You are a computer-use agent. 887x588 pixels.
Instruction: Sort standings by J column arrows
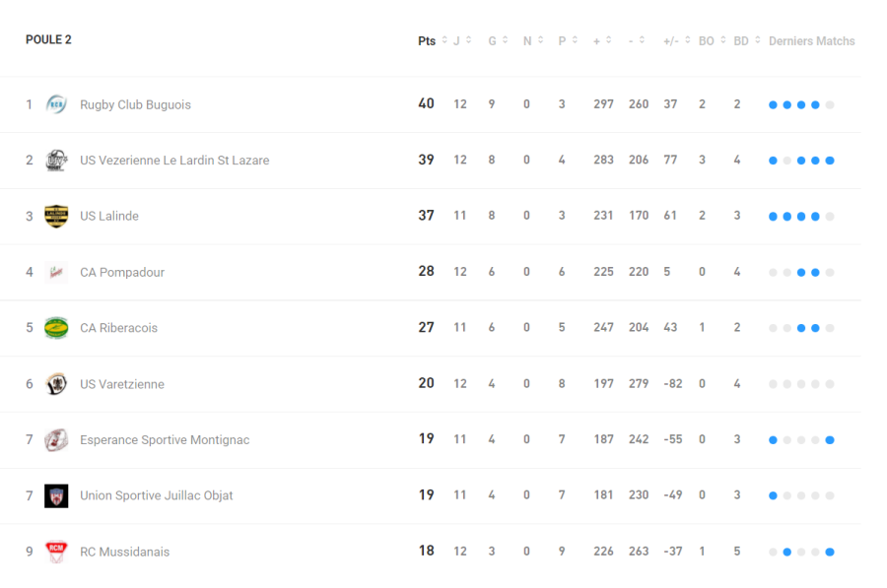point(468,40)
